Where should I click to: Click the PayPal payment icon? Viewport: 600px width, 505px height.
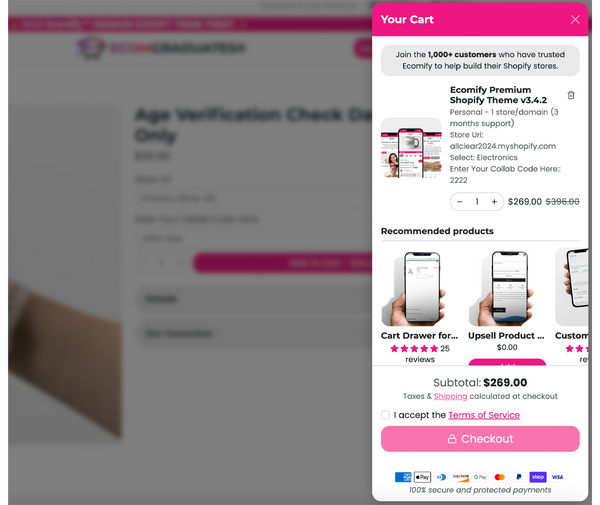(x=518, y=477)
